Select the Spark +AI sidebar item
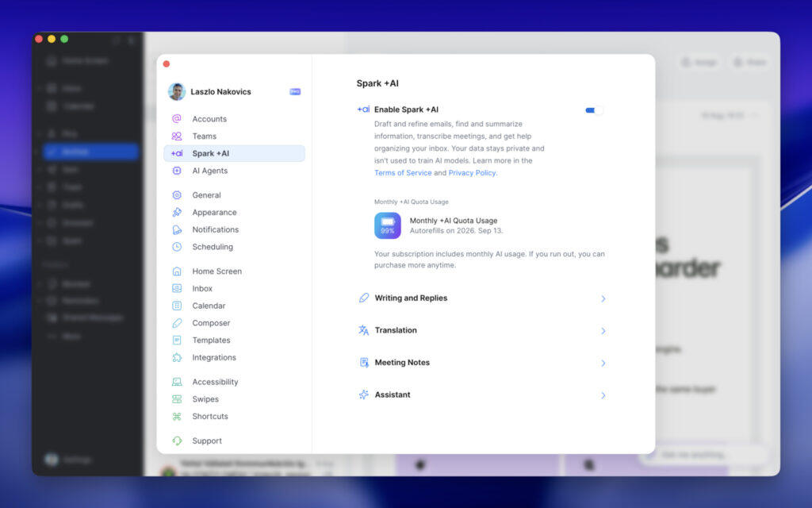The width and height of the screenshot is (812, 508). pyautogui.click(x=234, y=153)
